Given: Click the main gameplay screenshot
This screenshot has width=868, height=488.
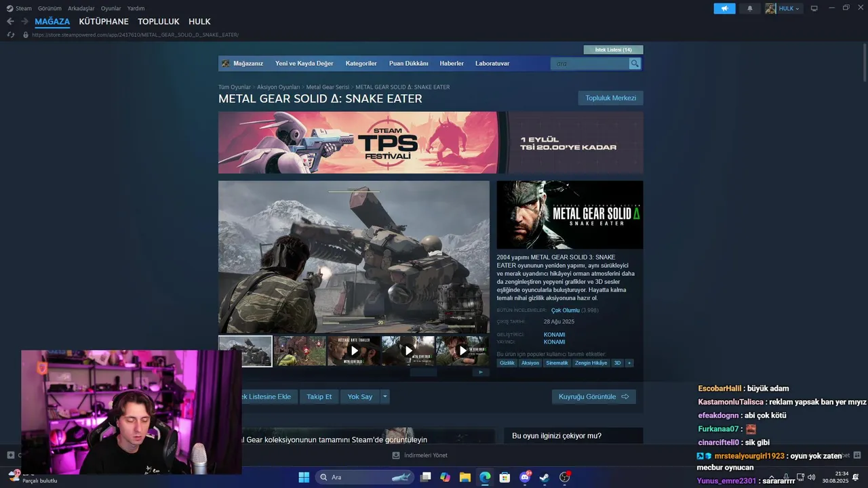Looking at the screenshot, I should (353, 256).
